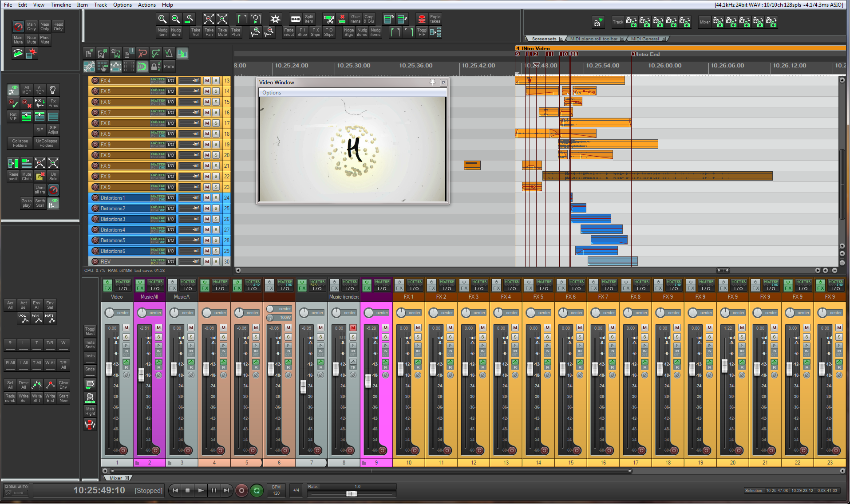Enable the repeat toggle in the transport
850x504 pixels.
(x=257, y=490)
